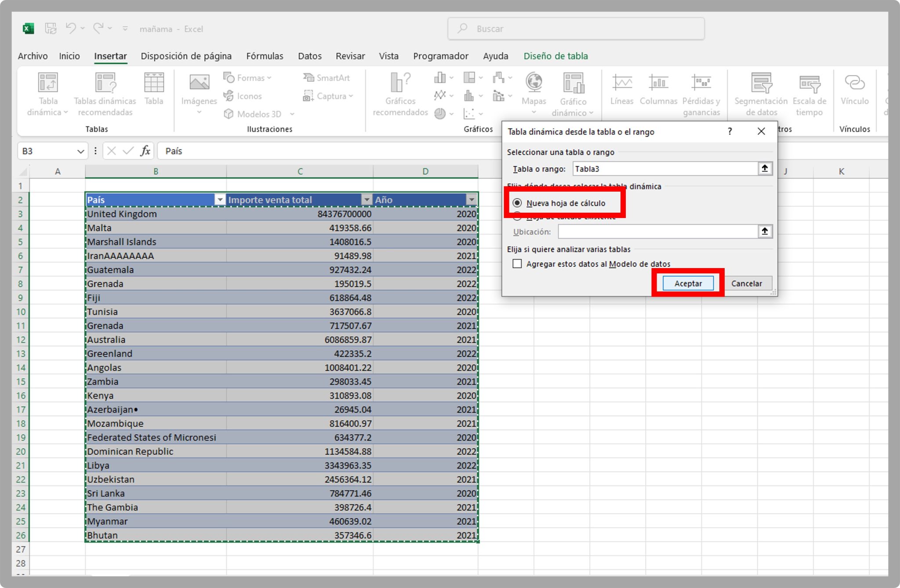Insert a Líneas sparkline
This screenshot has height=588, width=900.
click(621, 88)
